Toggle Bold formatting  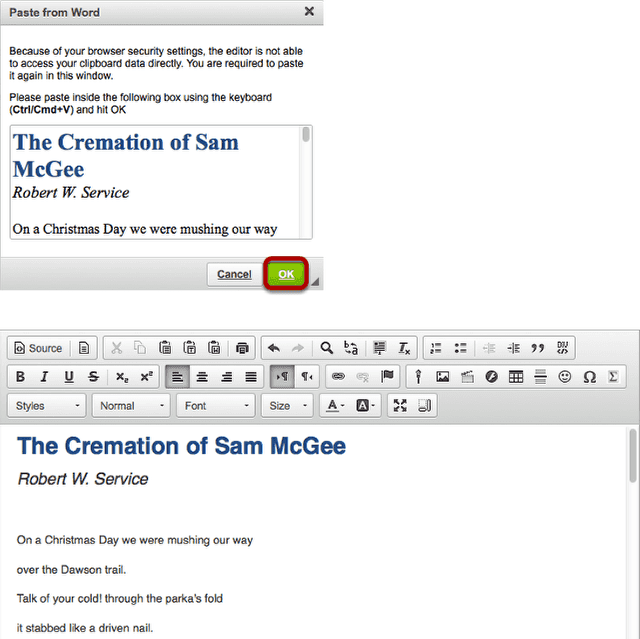point(20,377)
